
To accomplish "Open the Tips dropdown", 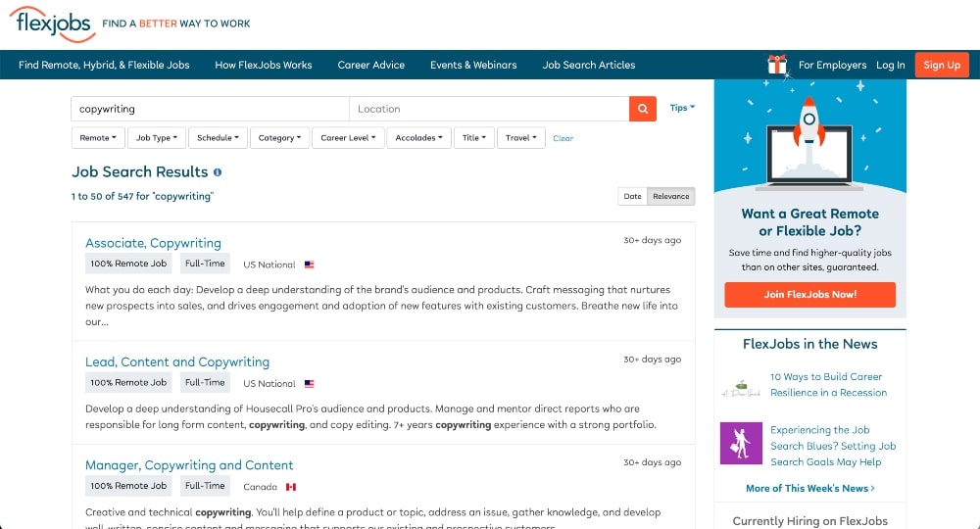I will [682, 108].
